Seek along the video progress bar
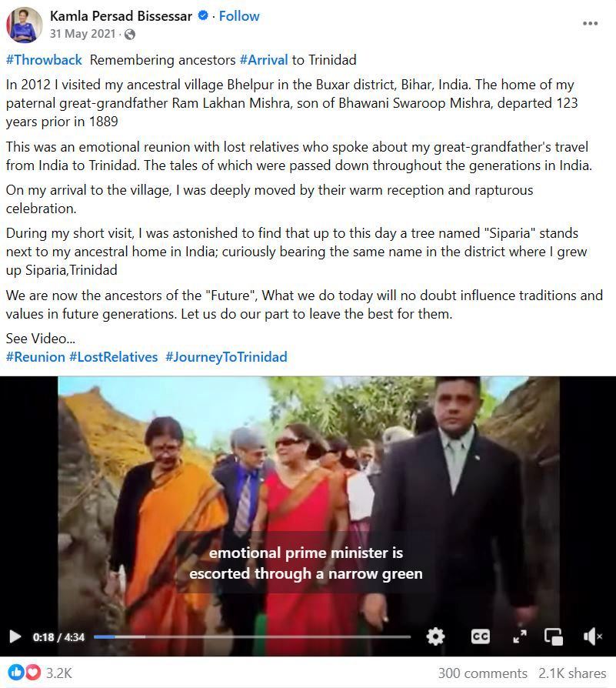The height and width of the screenshot is (688, 616). 252,636
